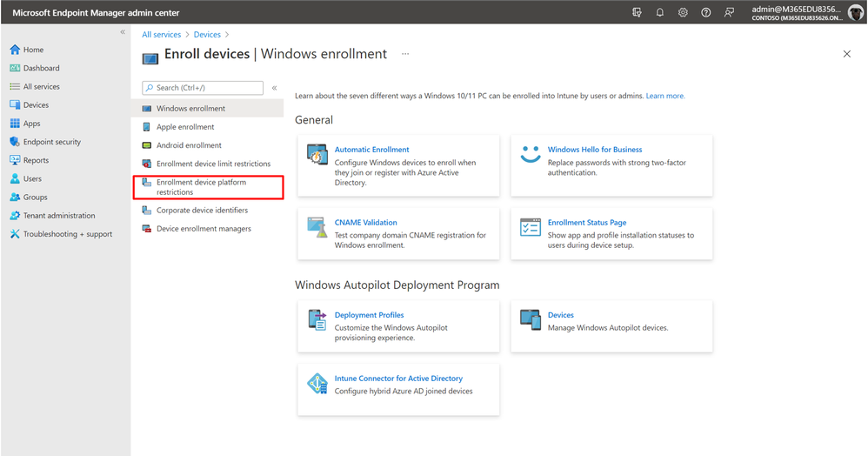
Task: Click the Enroll devices title icon
Action: tap(150, 58)
